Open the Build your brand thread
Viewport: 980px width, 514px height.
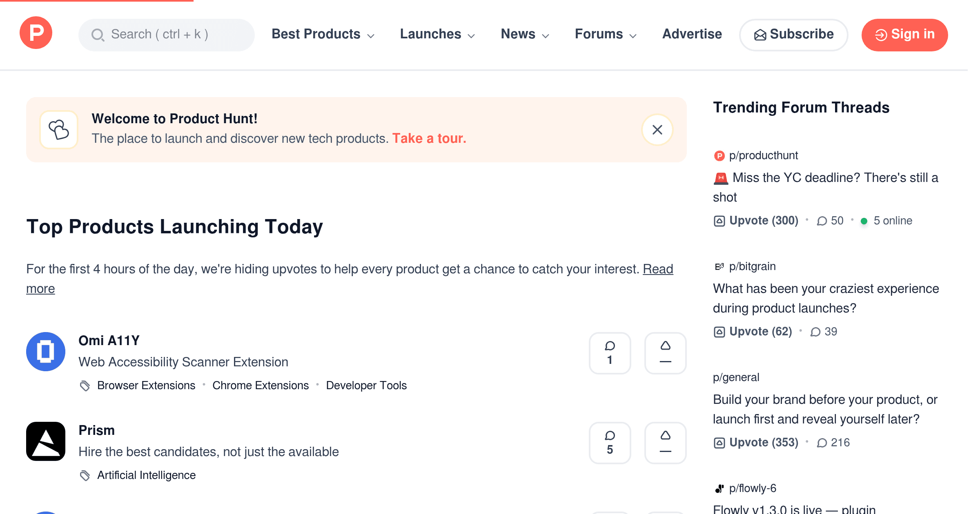(825, 409)
